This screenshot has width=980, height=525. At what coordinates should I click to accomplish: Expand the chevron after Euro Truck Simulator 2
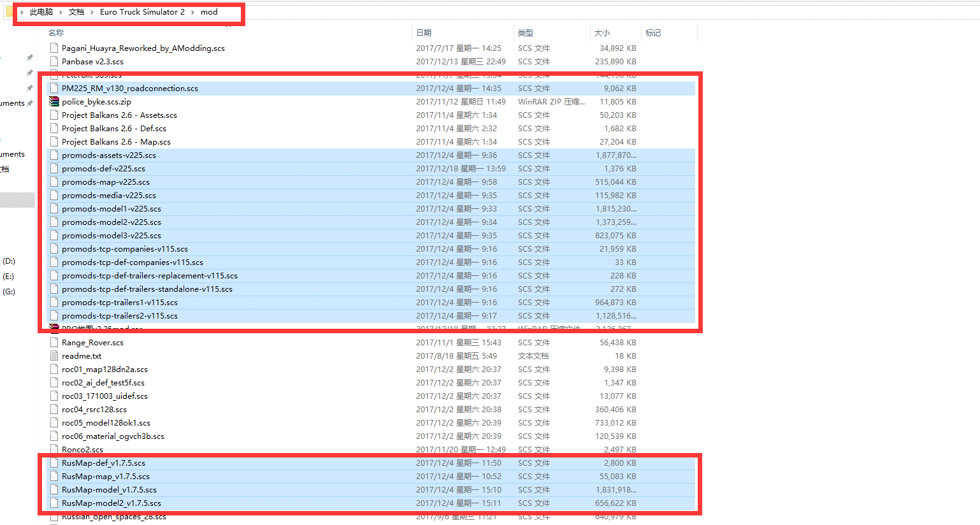click(192, 12)
